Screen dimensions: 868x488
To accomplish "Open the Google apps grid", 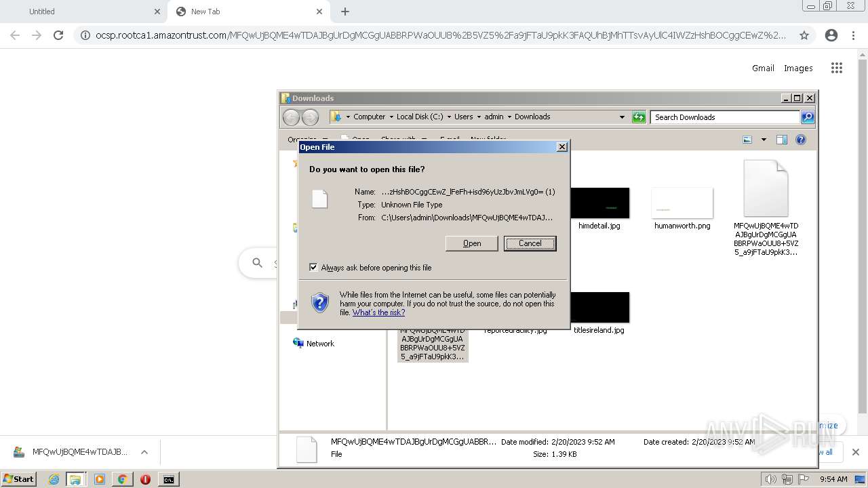I will 837,68.
